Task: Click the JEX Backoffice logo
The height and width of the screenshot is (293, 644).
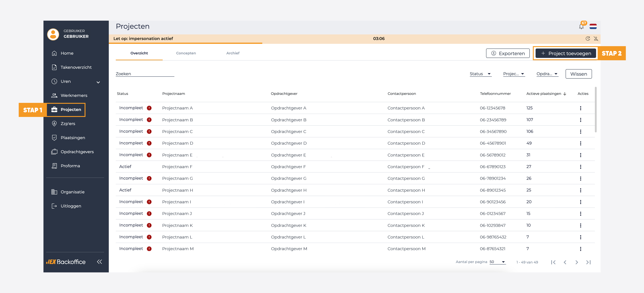Action: [66, 262]
